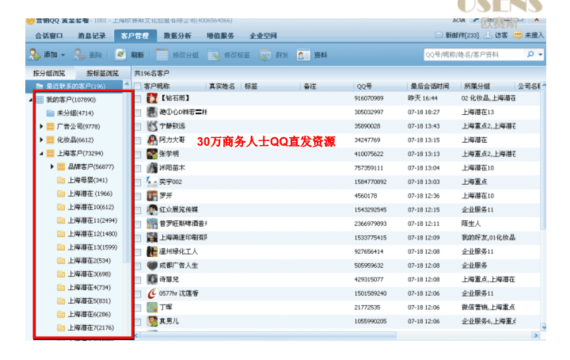Expand the 化妆品(6612) group
Screen dimensions: 570x360
(41, 140)
